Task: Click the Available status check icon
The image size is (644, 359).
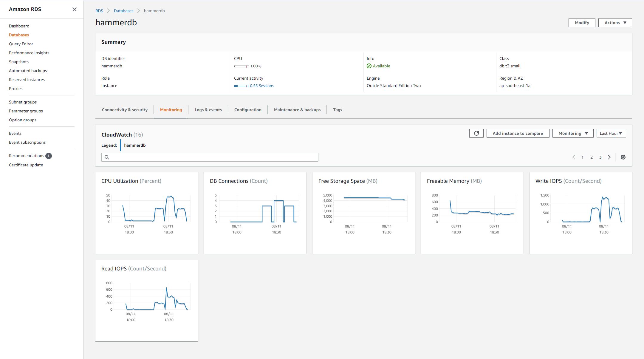Action: pos(369,66)
